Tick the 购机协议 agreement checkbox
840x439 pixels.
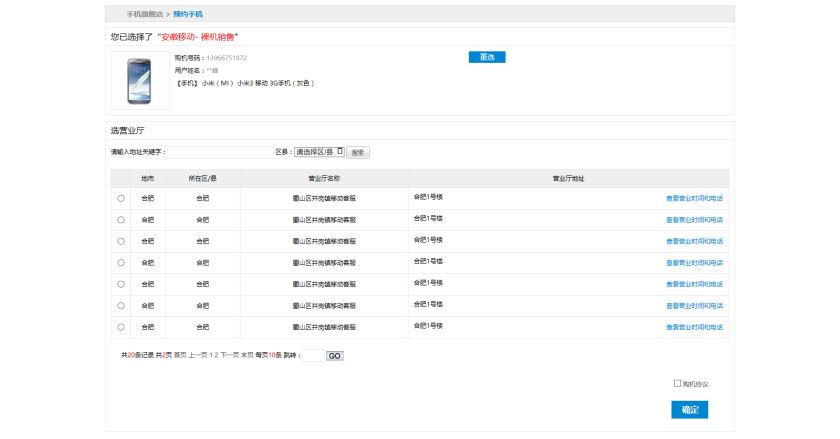click(x=677, y=383)
